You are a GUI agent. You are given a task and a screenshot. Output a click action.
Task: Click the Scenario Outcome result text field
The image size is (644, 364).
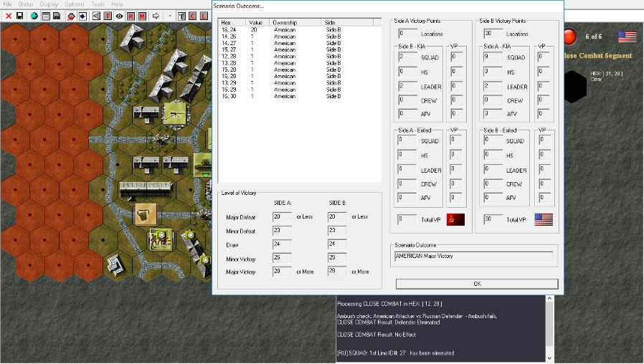pos(473,257)
